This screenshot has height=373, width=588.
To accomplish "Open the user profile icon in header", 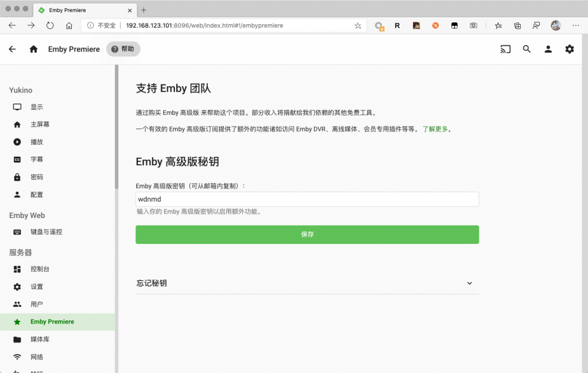I will 548,49.
